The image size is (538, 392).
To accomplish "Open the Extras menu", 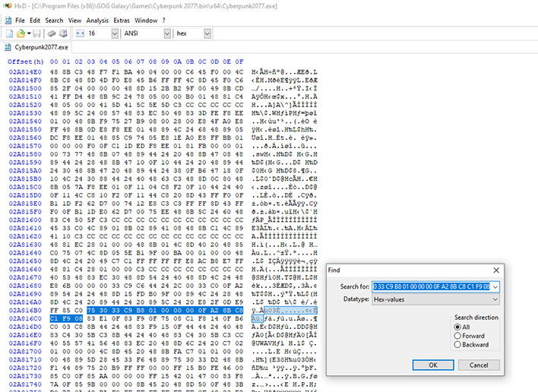I will [x=122, y=21].
